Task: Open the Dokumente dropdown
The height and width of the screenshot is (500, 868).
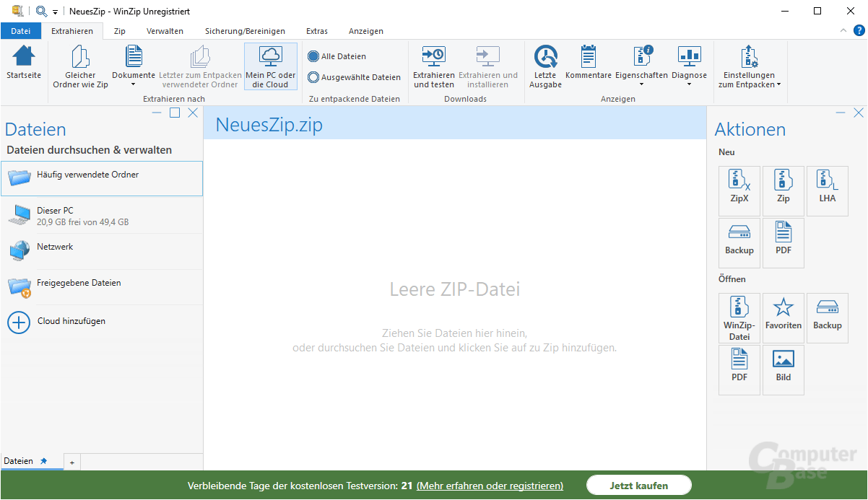Action: point(134,66)
